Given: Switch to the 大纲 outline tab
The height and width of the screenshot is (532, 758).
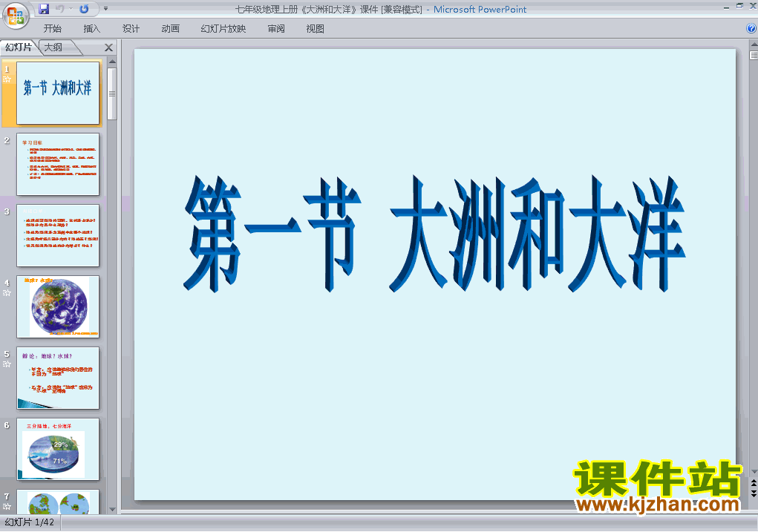Looking at the screenshot, I should pyautogui.click(x=53, y=47).
